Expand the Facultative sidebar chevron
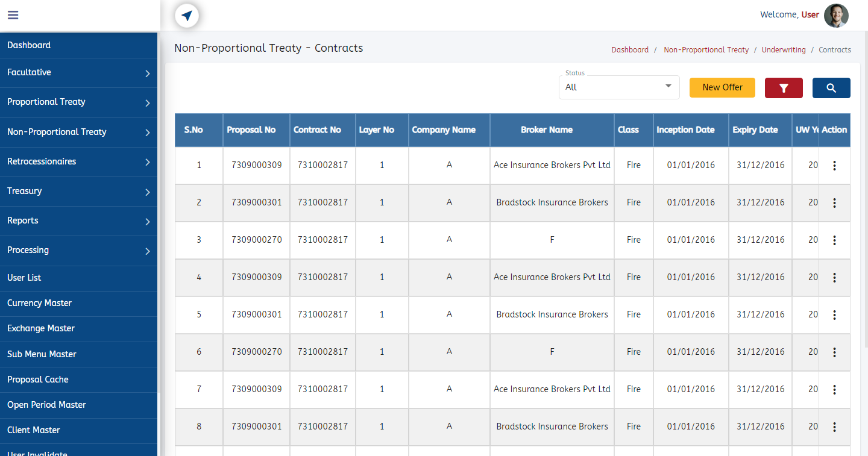This screenshot has width=868, height=456. point(148,73)
